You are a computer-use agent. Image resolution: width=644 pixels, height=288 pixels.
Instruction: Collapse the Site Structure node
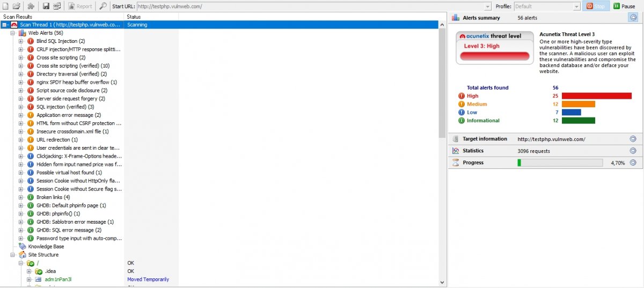click(13, 255)
